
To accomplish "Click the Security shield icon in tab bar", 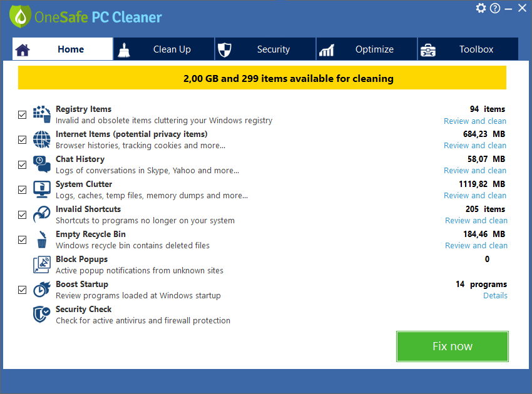I will click(x=224, y=50).
